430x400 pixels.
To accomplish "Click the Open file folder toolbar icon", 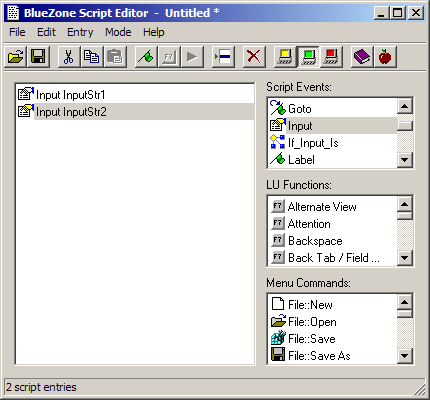I will (16, 57).
